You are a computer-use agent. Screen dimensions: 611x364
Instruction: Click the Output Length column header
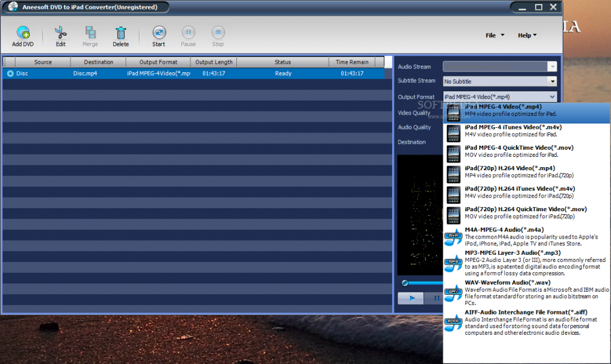tap(214, 62)
